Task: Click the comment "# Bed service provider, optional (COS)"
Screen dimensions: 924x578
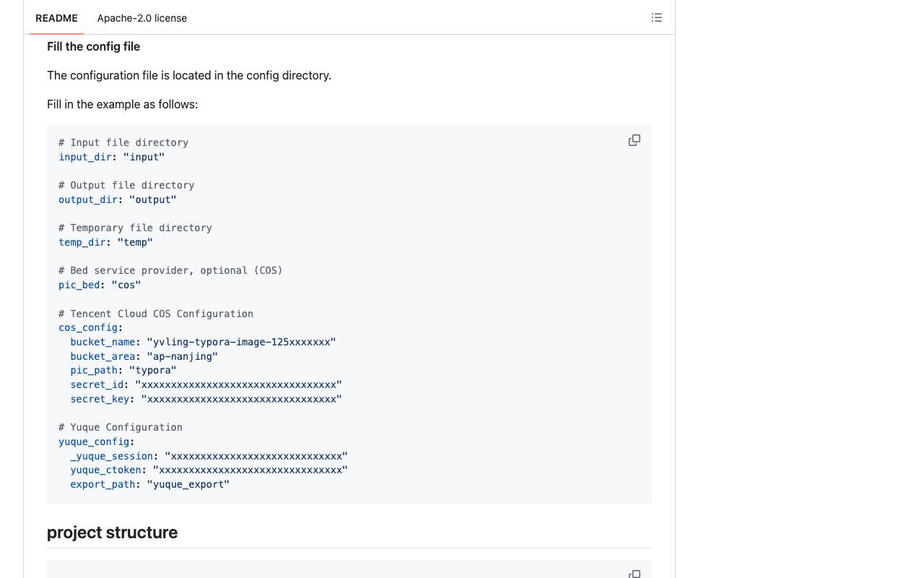Action: (x=170, y=270)
